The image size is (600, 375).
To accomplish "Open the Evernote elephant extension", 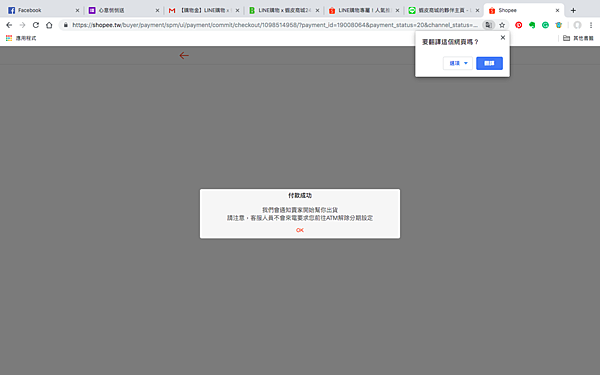I will click(x=532, y=25).
